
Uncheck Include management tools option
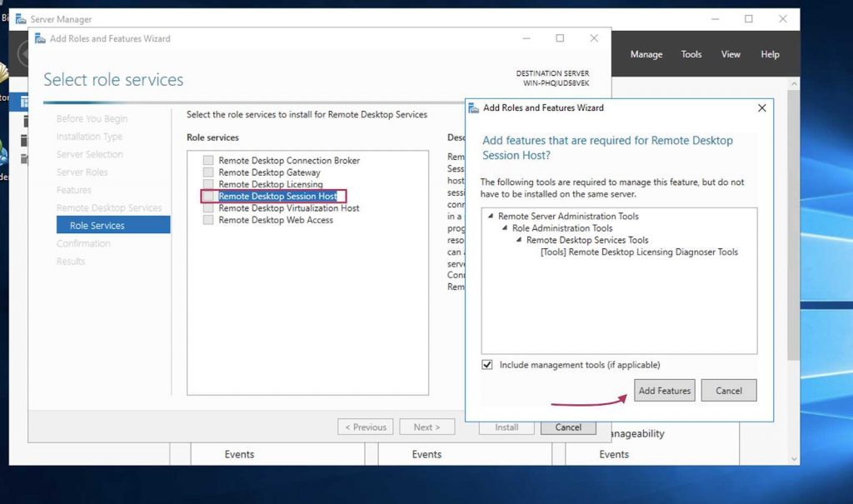coord(487,365)
